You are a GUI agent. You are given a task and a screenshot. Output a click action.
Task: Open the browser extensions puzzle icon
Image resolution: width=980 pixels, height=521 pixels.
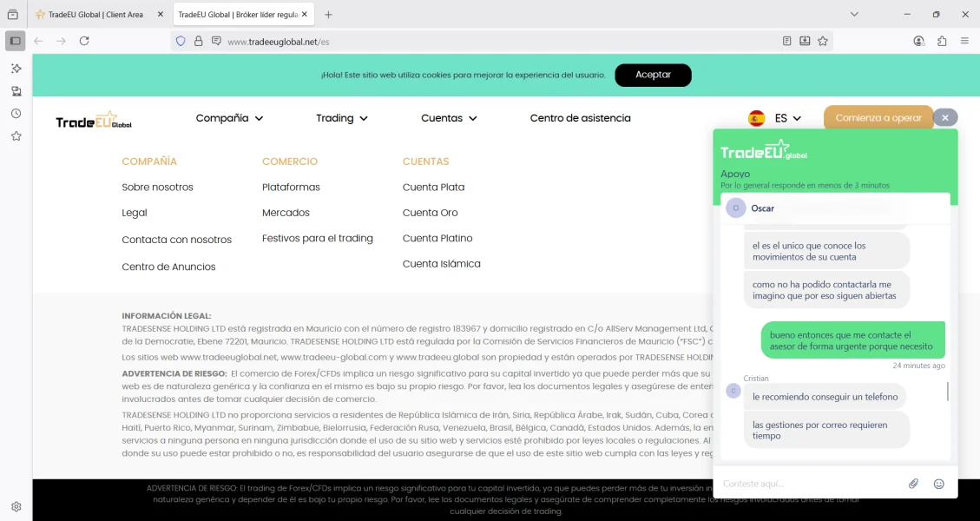tap(942, 41)
